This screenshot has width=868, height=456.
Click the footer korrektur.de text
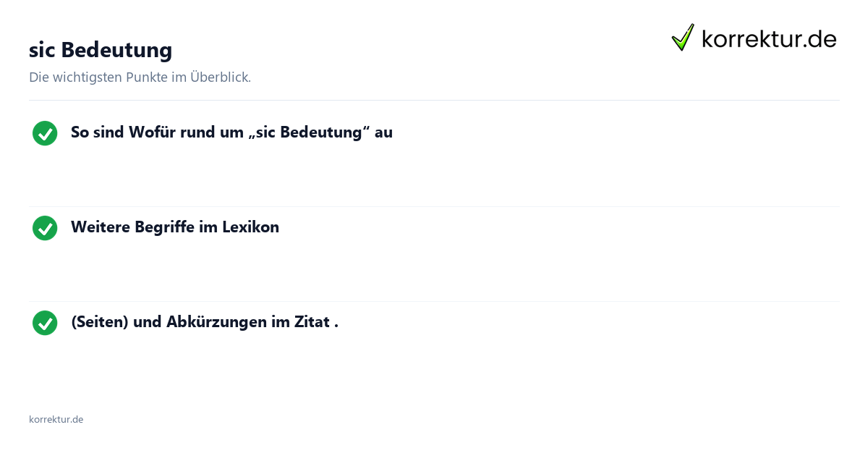point(56,419)
